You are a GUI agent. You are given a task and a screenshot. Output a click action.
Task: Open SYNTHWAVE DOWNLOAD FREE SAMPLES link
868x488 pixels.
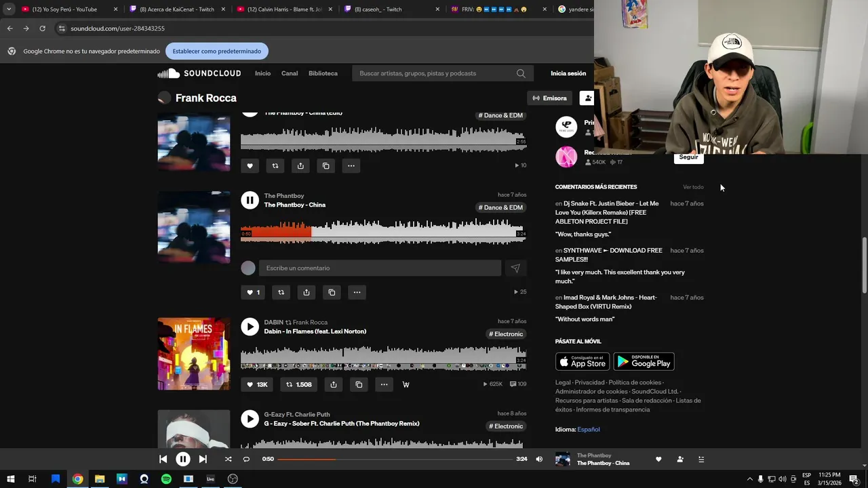coord(609,255)
